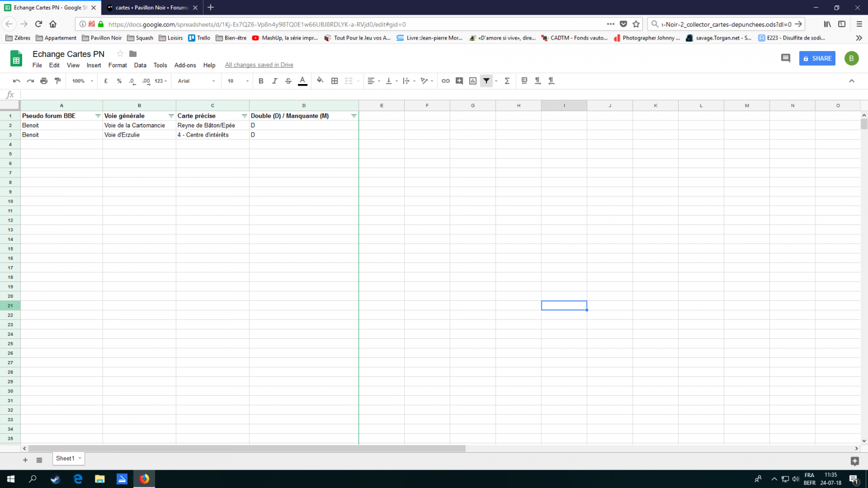The height and width of the screenshot is (488, 868).
Task: Open filter dropdown on Voie générale column
Action: click(171, 116)
